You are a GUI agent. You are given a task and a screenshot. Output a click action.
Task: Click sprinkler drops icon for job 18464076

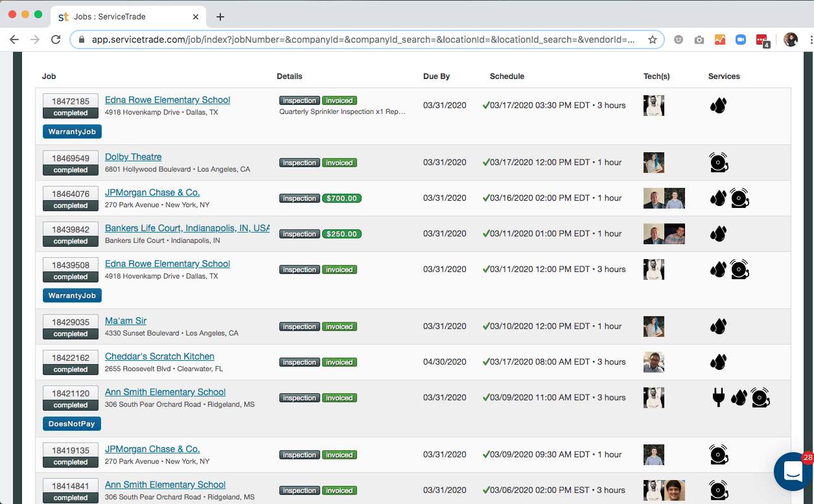(718, 198)
